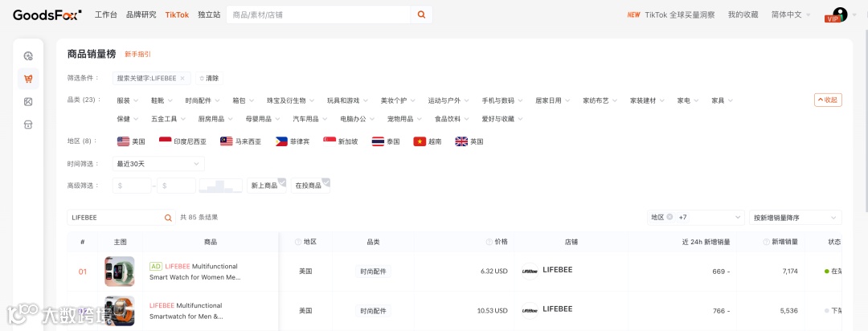Click LIFEBEE store logo in second row
The width and height of the screenshot is (868, 331).
530,311
